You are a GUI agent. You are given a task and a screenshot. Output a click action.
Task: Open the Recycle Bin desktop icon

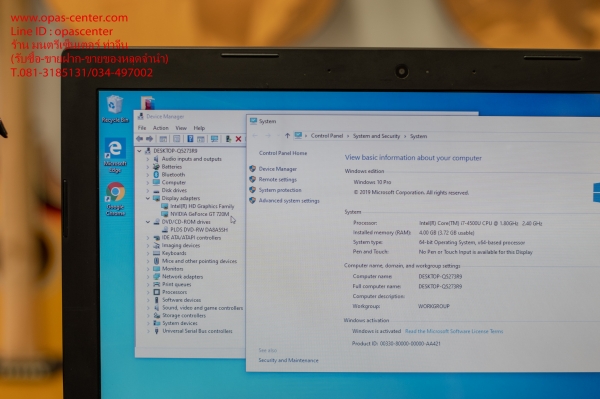115,109
